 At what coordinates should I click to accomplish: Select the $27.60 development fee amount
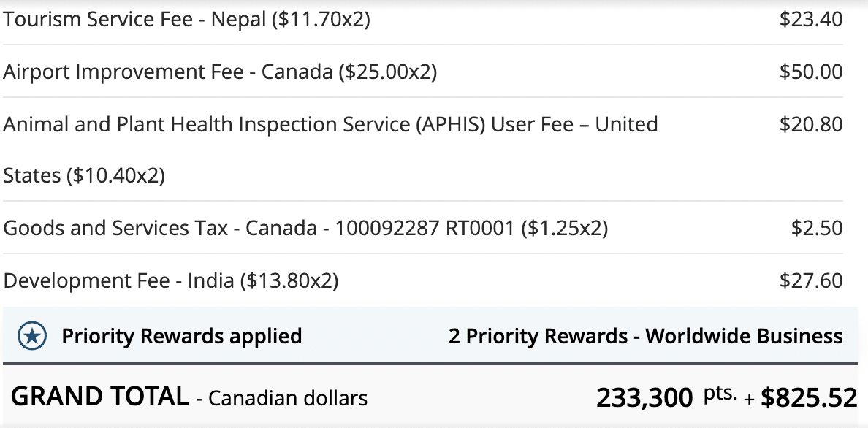click(x=811, y=280)
